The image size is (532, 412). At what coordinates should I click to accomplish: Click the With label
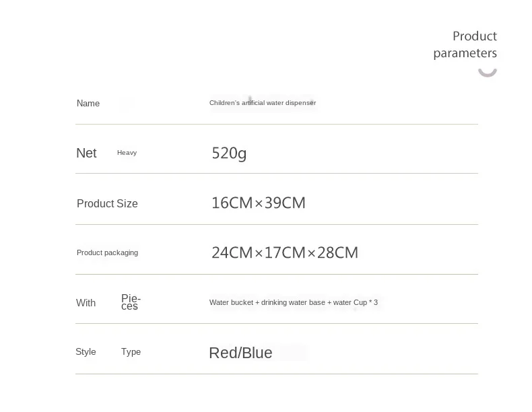click(x=86, y=303)
